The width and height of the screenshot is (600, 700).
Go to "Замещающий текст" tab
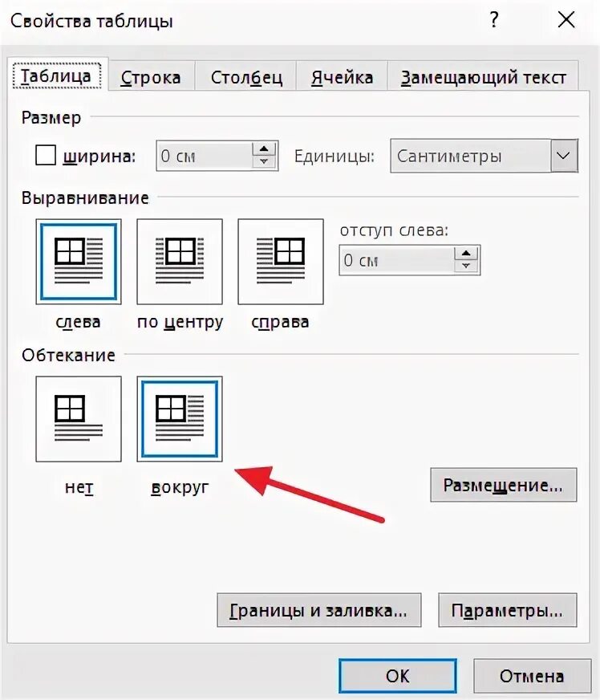(x=484, y=77)
